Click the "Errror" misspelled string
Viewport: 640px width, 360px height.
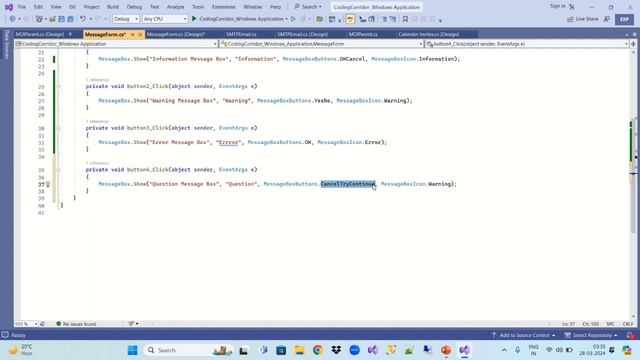coord(228,142)
